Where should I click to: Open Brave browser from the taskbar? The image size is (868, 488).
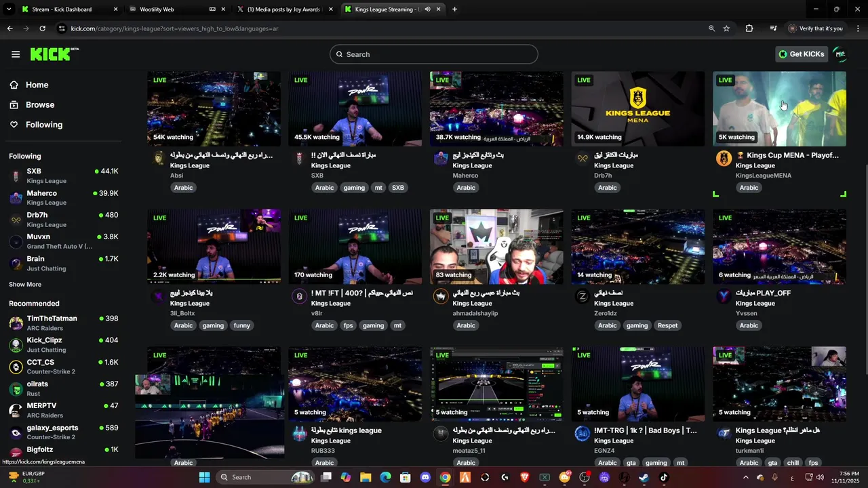click(x=524, y=477)
